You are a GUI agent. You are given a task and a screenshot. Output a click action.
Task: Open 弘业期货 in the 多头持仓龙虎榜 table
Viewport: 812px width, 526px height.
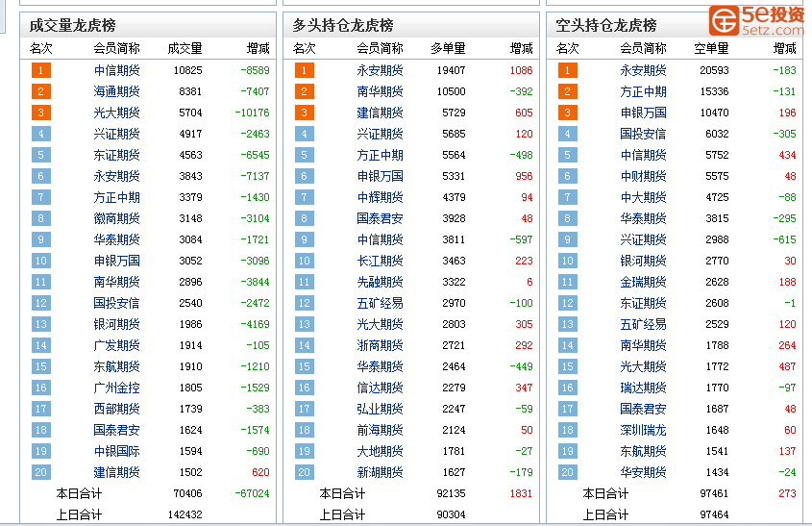click(380, 409)
